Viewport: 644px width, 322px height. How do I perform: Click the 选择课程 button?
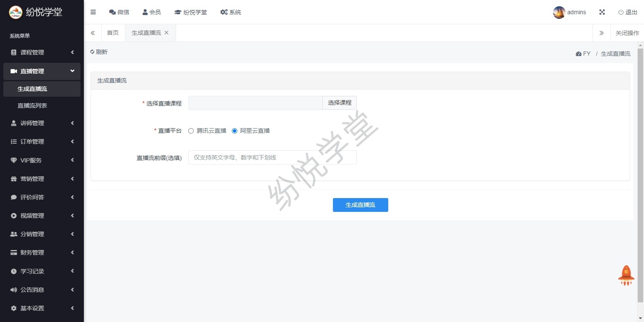(x=340, y=103)
